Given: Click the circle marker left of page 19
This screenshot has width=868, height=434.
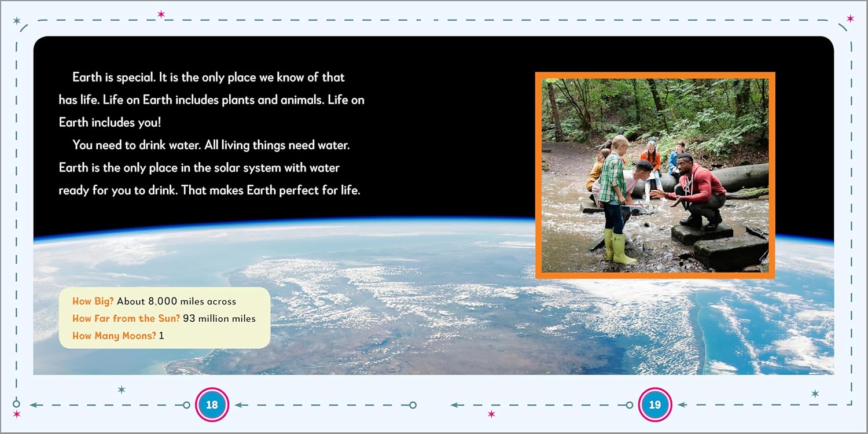Looking at the screenshot, I should [x=629, y=405].
